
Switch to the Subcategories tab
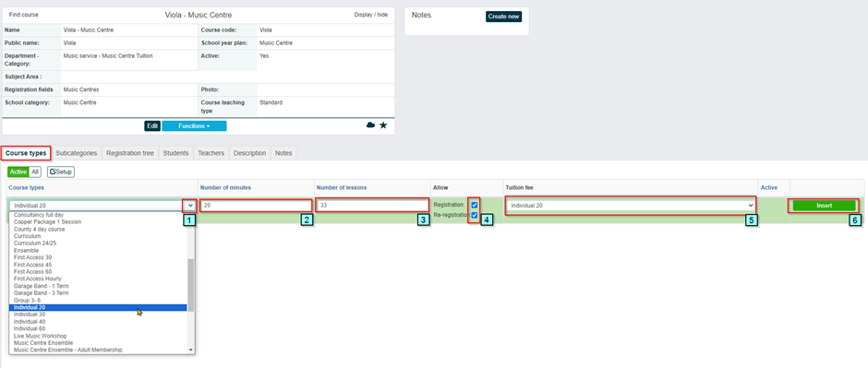[x=77, y=153]
